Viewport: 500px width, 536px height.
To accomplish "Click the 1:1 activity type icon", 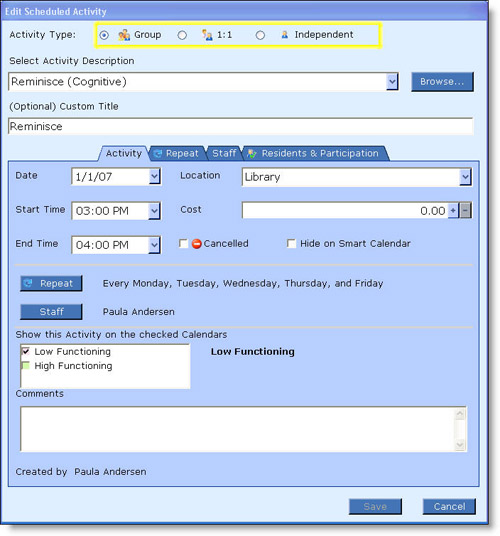I will [207, 35].
